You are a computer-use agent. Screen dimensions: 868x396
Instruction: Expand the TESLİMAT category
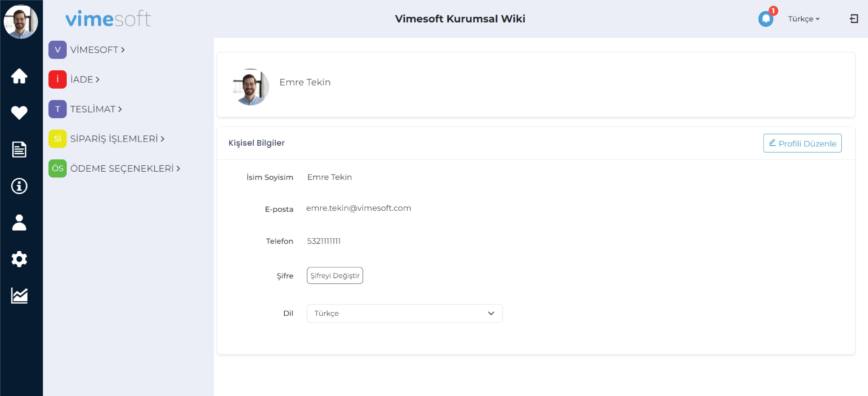point(96,109)
